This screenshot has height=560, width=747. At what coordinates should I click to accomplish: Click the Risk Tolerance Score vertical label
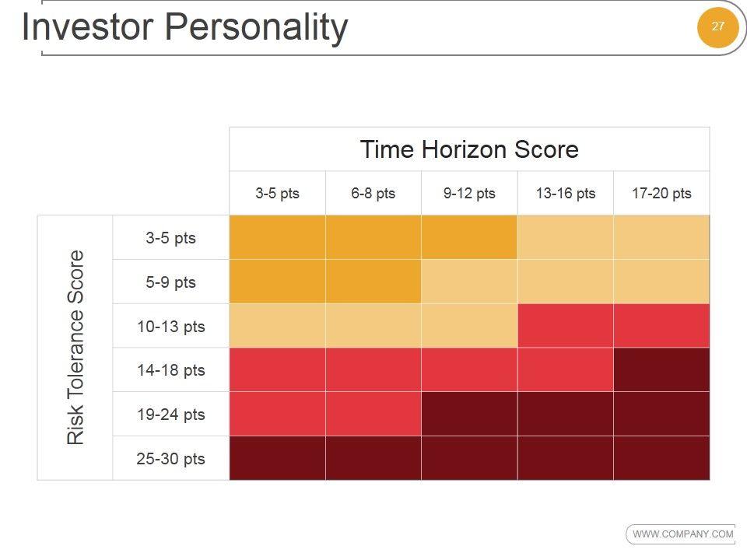pyautogui.click(x=75, y=348)
